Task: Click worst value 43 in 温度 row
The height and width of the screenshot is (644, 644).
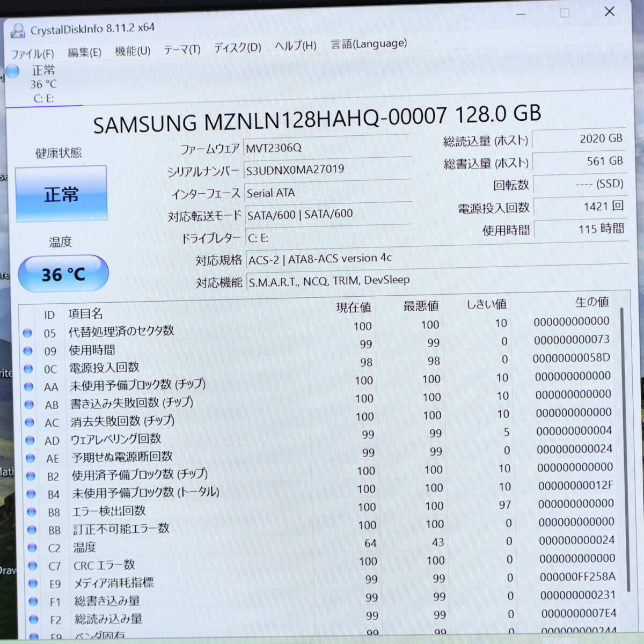Action: point(438,543)
